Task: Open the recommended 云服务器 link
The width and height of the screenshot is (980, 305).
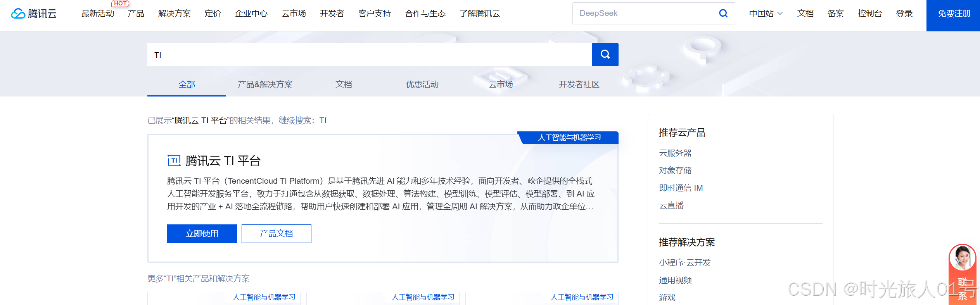Action: [675, 153]
